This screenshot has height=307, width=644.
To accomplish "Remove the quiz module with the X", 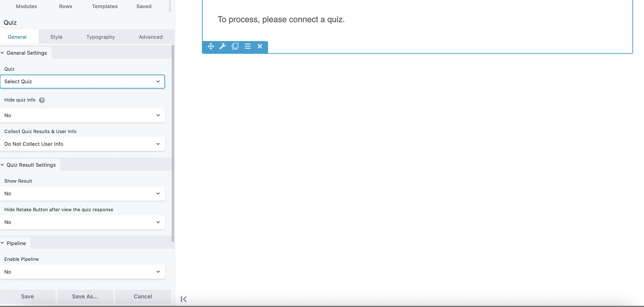I will [260, 47].
